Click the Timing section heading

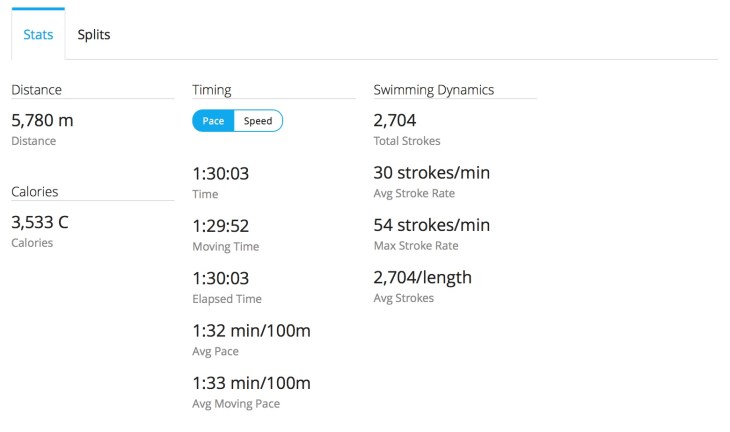click(x=212, y=90)
